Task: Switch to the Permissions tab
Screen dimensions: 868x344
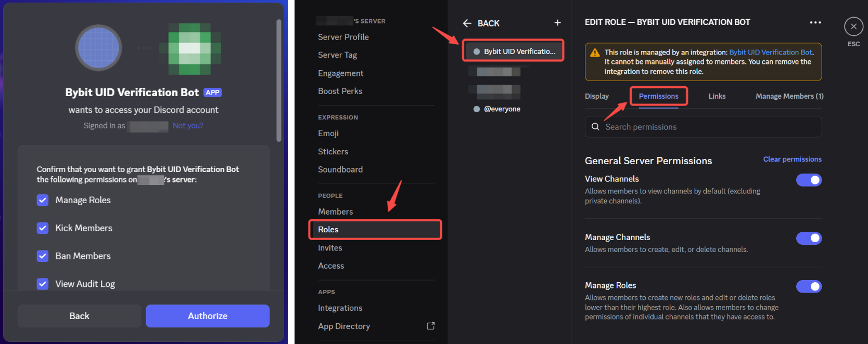Action: click(x=658, y=96)
